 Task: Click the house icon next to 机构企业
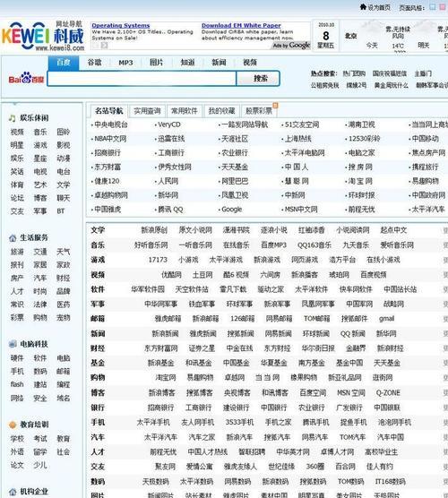13,492
